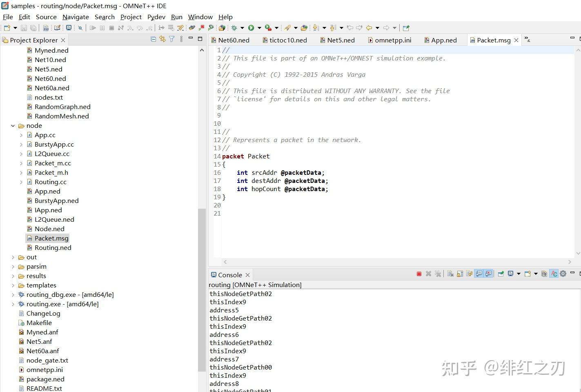The image size is (581, 392).
Task: Select the Console tab
Action: pos(230,275)
